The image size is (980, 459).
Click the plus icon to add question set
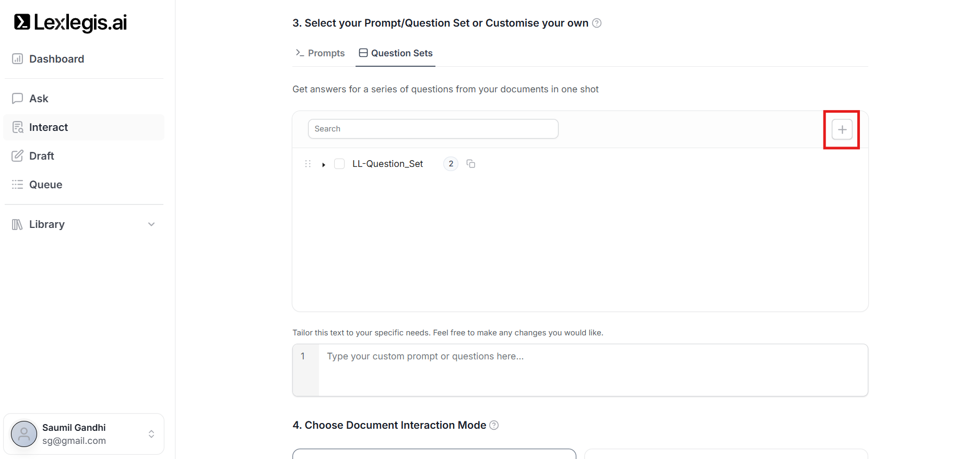click(841, 129)
